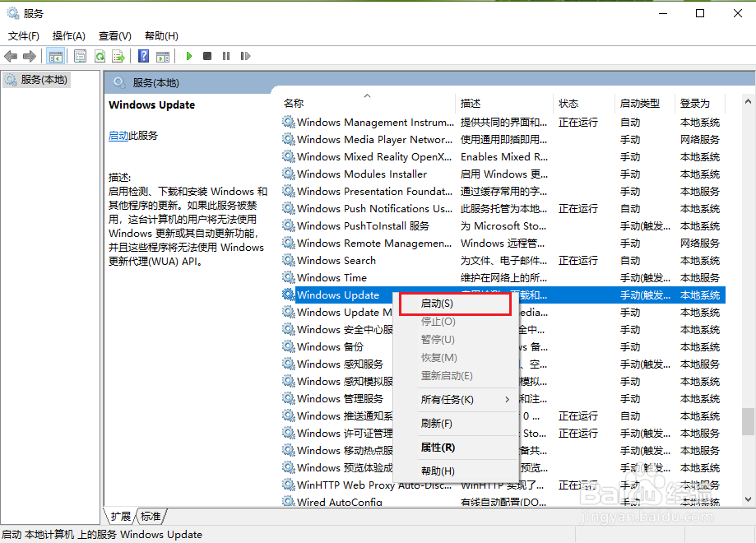Image resolution: width=756 pixels, height=543 pixels.
Task: Click the scrollbar up arrow of services list
Action: [x=748, y=101]
